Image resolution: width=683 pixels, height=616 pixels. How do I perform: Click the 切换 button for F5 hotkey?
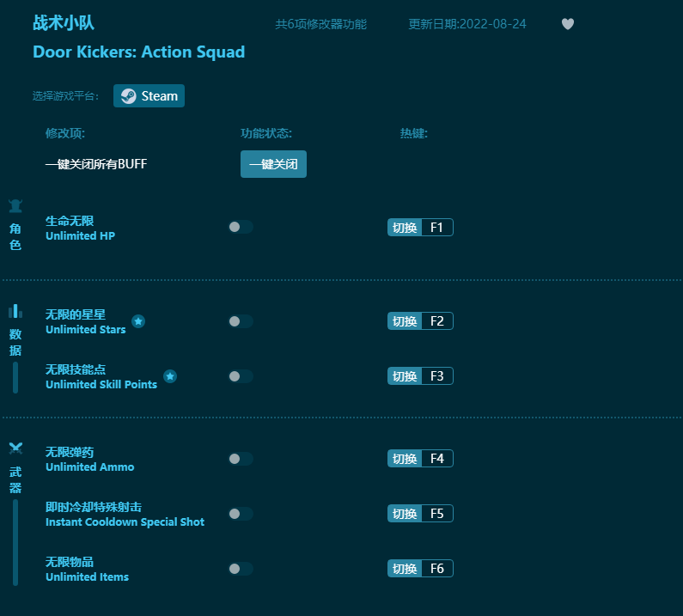coord(405,513)
